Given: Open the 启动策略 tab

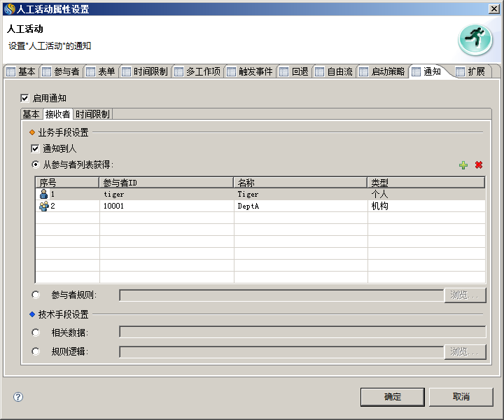Looking at the screenshot, I should [381, 71].
